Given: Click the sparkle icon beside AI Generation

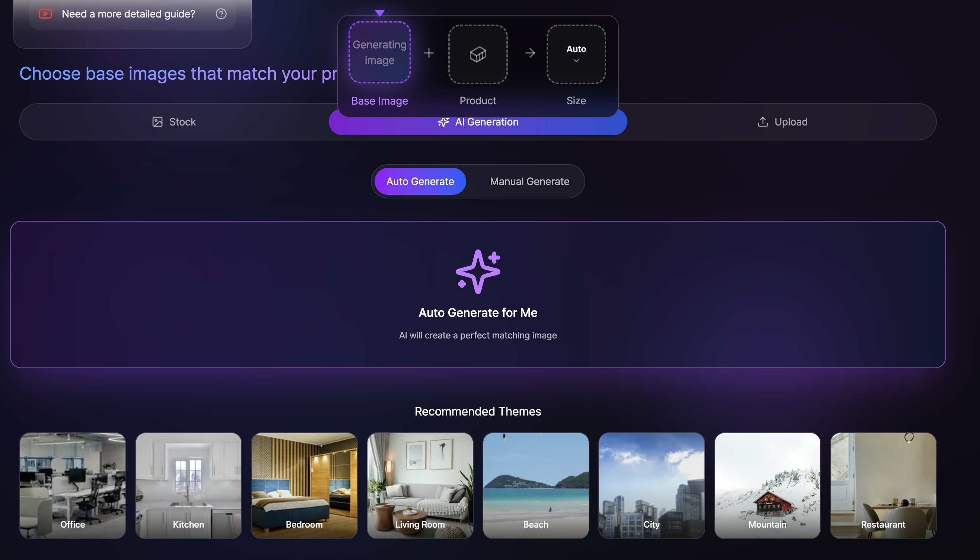Looking at the screenshot, I should [x=443, y=122].
